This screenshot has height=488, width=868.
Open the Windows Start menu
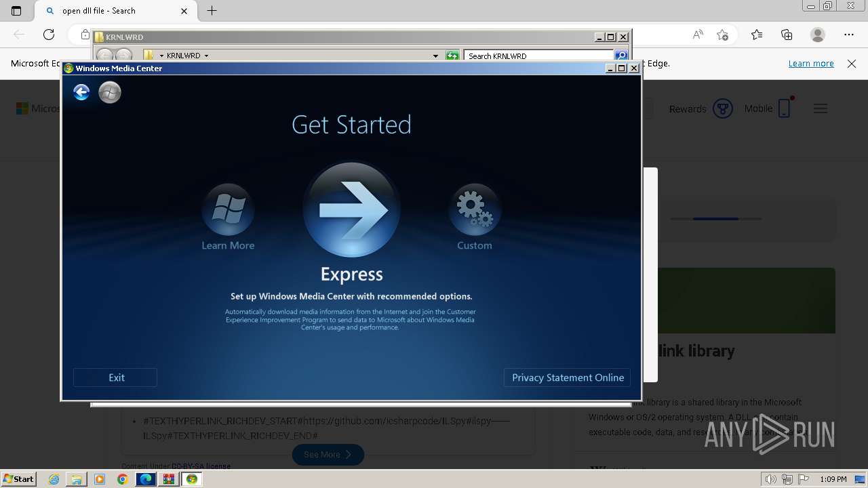click(18, 479)
